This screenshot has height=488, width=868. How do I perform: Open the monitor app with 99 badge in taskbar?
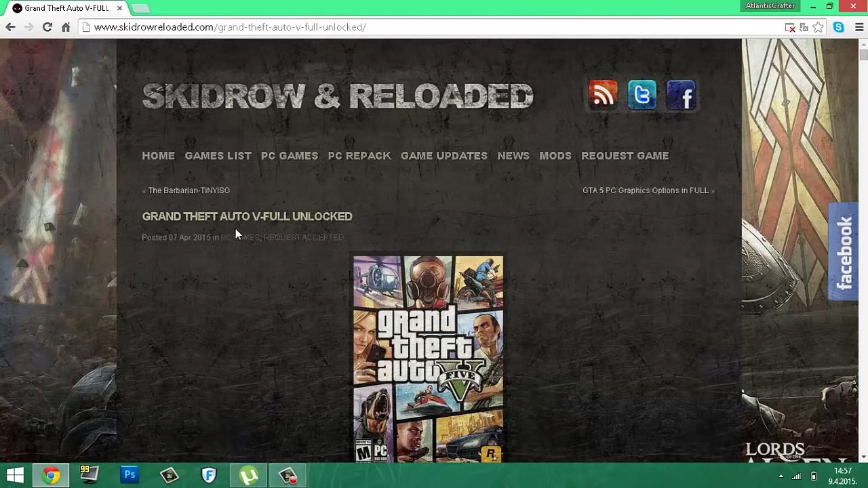(90, 475)
